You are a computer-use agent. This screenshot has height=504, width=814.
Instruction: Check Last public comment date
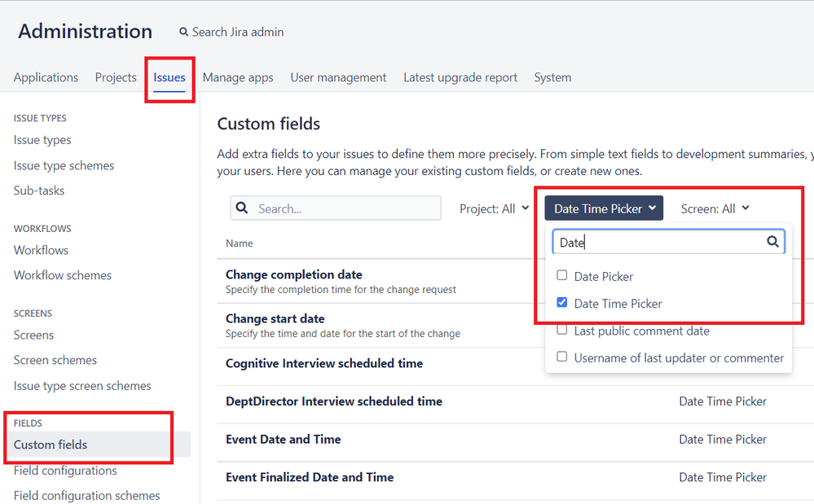point(561,331)
